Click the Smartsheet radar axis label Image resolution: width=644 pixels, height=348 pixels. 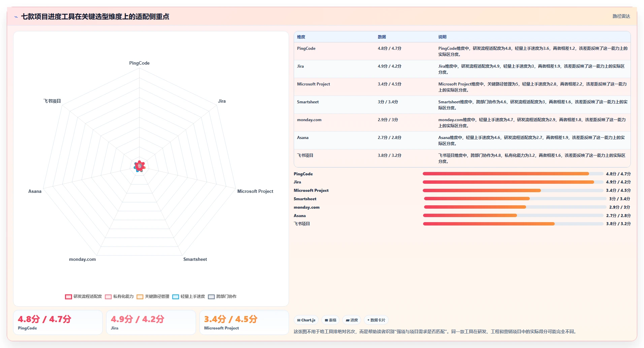195,259
